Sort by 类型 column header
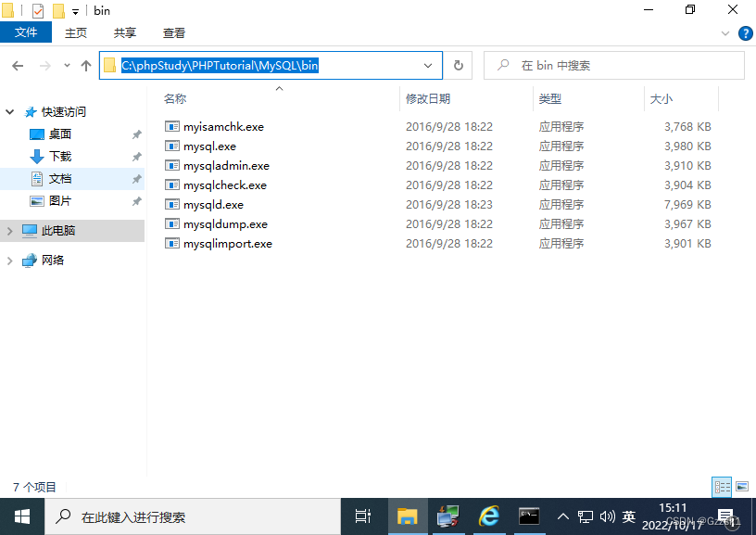This screenshot has width=756, height=535. [x=588, y=99]
